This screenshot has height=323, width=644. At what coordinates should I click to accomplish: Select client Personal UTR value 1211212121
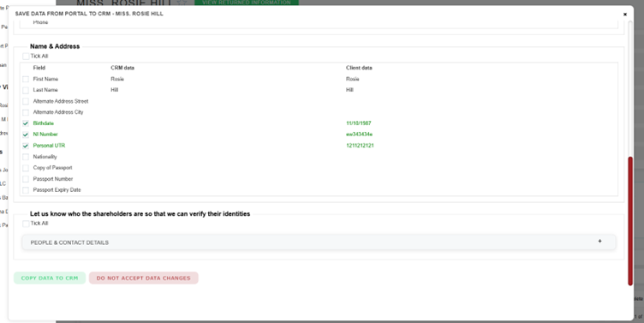pos(360,146)
